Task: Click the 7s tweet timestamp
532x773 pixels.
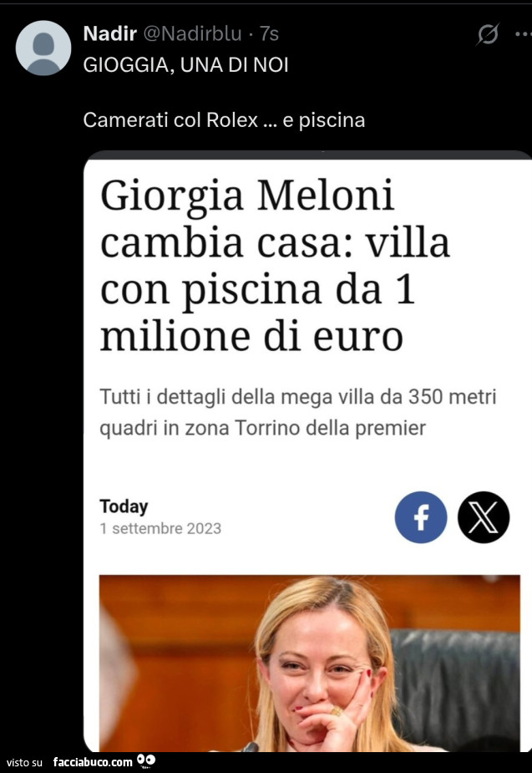Action: (269, 34)
